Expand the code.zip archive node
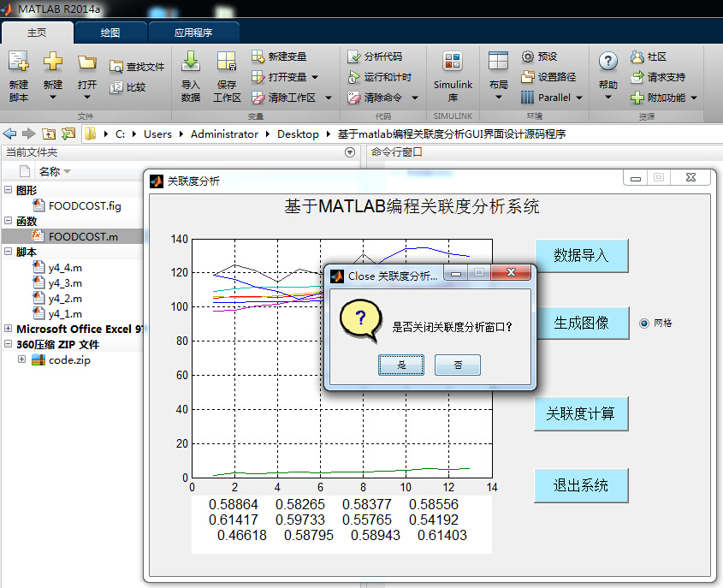 [x=21, y=359]
